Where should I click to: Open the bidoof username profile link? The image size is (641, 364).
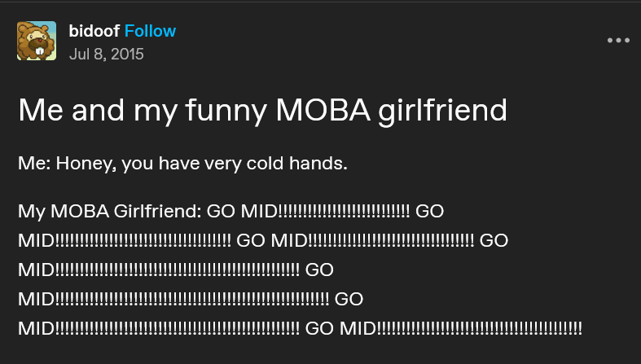(94, 31)
